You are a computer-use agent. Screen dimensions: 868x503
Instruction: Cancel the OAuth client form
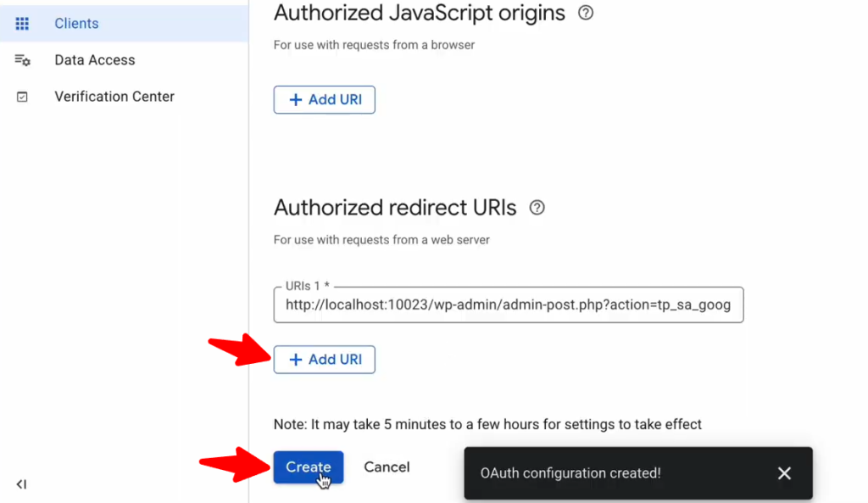point(387,467)
